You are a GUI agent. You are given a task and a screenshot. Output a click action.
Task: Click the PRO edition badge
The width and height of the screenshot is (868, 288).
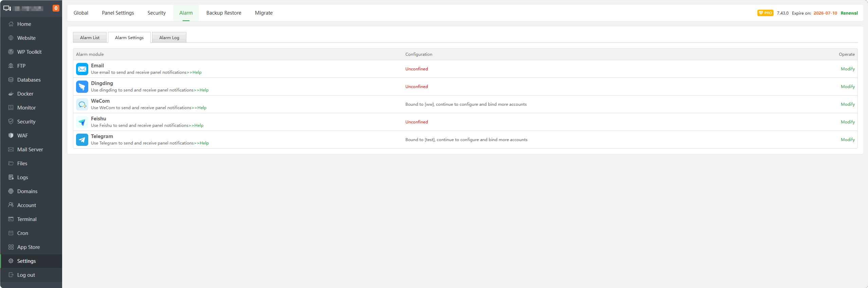tap(765, 13)
